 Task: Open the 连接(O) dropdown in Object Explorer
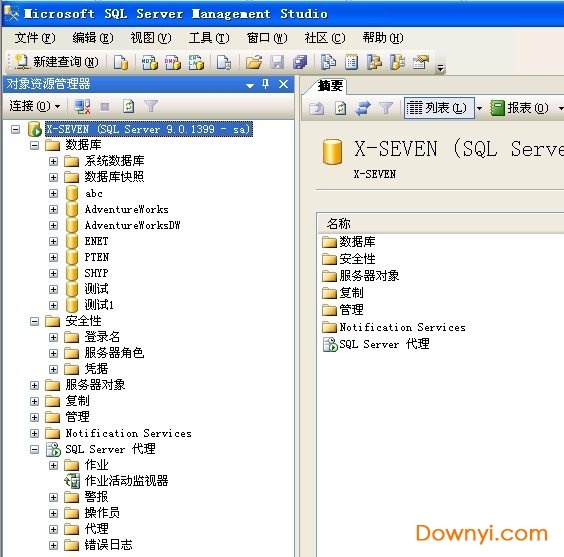35,106
